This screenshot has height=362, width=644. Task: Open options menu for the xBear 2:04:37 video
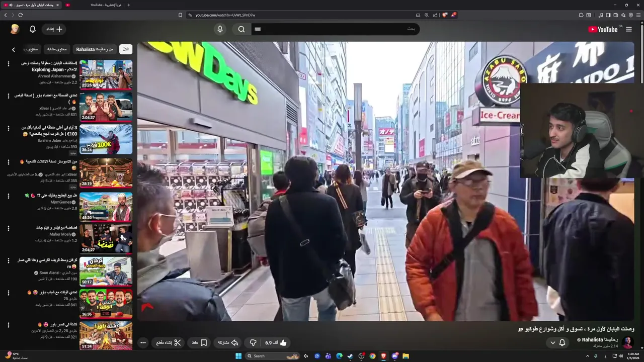8,96
